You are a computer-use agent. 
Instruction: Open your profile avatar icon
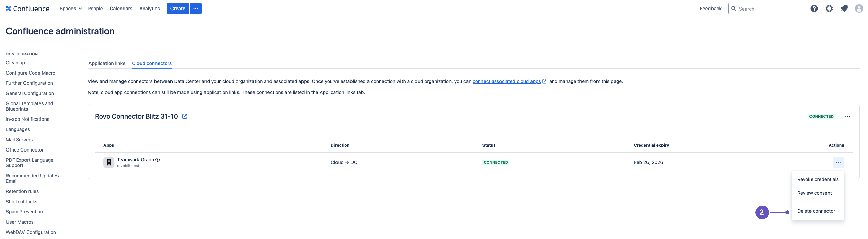[x=859, y=9]
